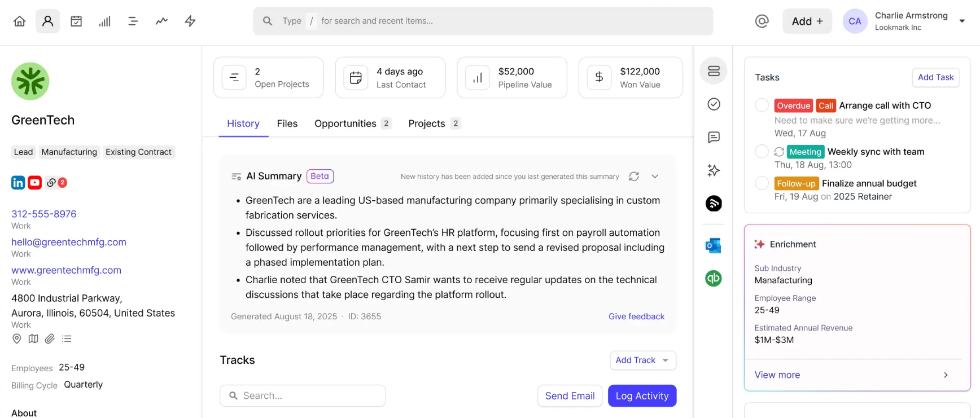Open the black circular integration icon
The height and width of the screenshot is (418, 980).
714,203
